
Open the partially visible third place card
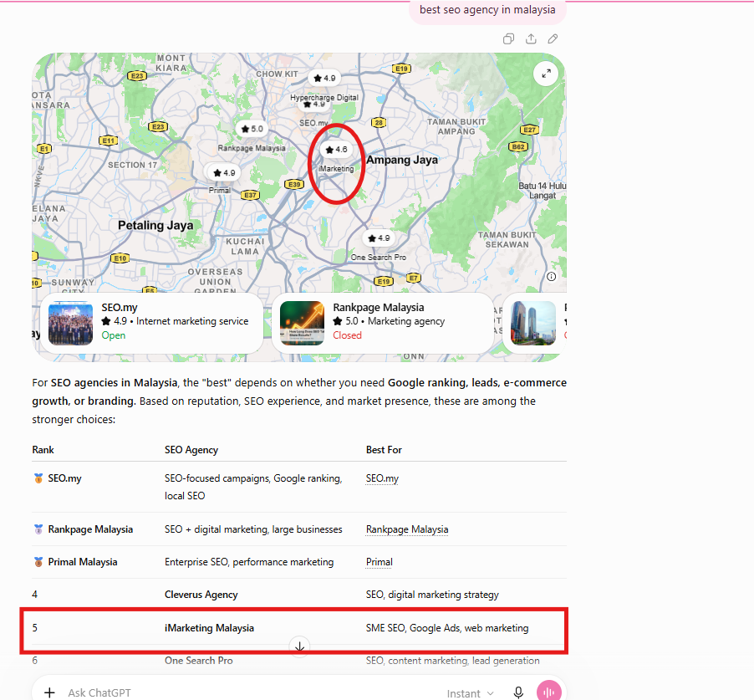pyautogui.click(x=535, y=324)
